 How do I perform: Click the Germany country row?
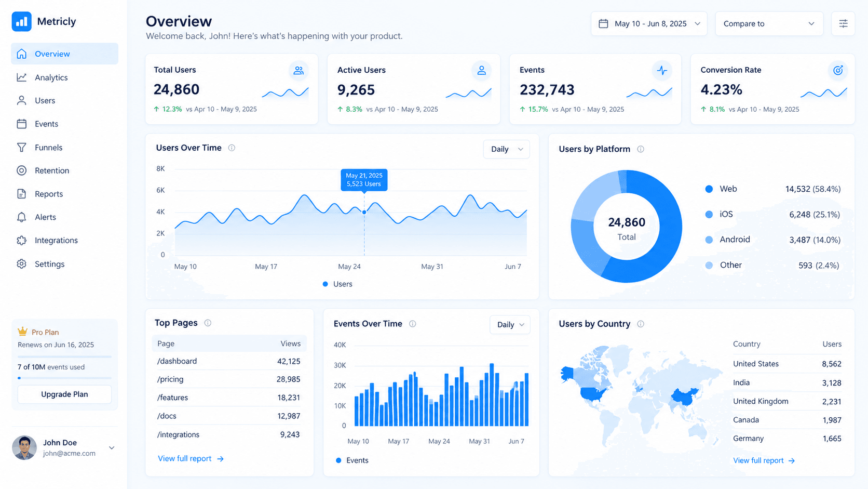787,439
